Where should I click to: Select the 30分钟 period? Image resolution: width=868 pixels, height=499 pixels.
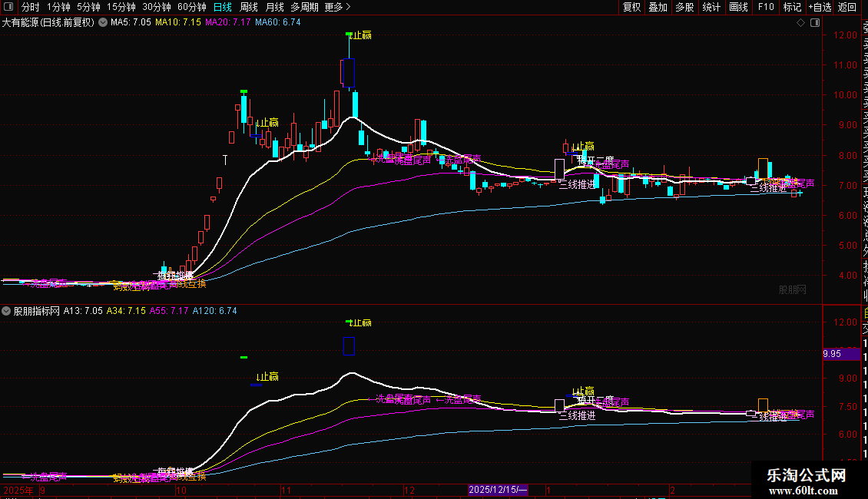[x=156, y=7]
